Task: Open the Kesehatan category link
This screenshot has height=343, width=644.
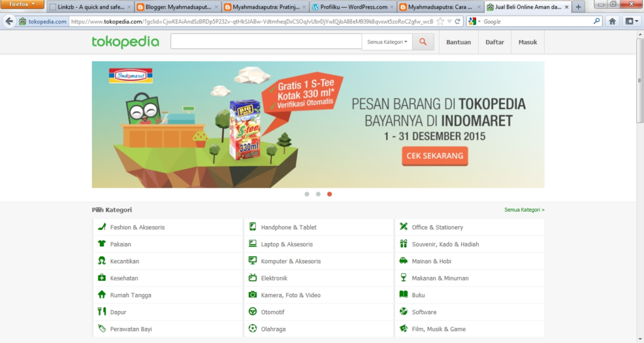Action: 124,278
